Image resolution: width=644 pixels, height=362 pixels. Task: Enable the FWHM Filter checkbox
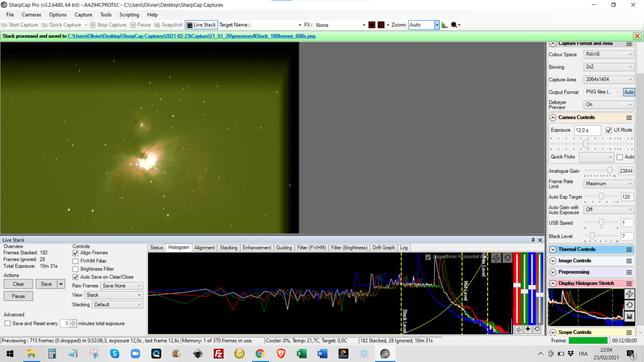tap(76, 261)
